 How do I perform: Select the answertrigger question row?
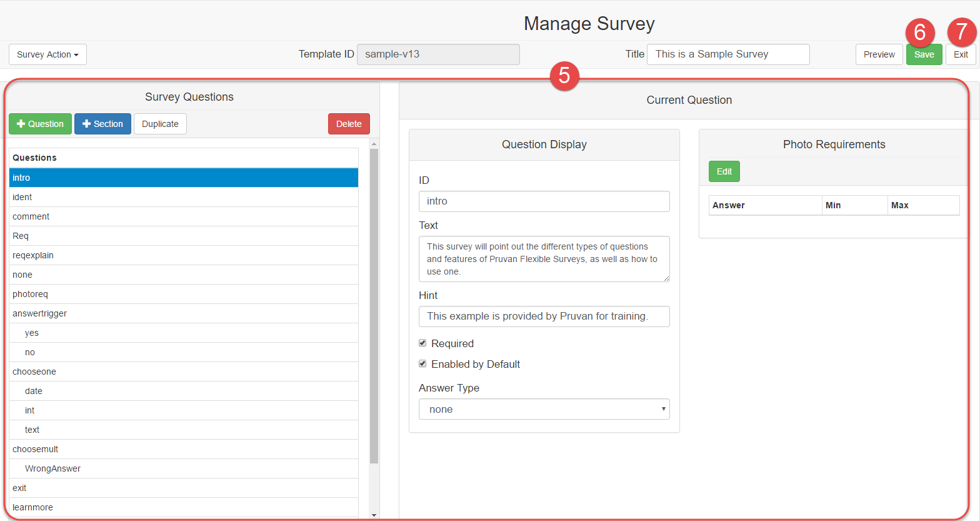(x=39, y=313)
